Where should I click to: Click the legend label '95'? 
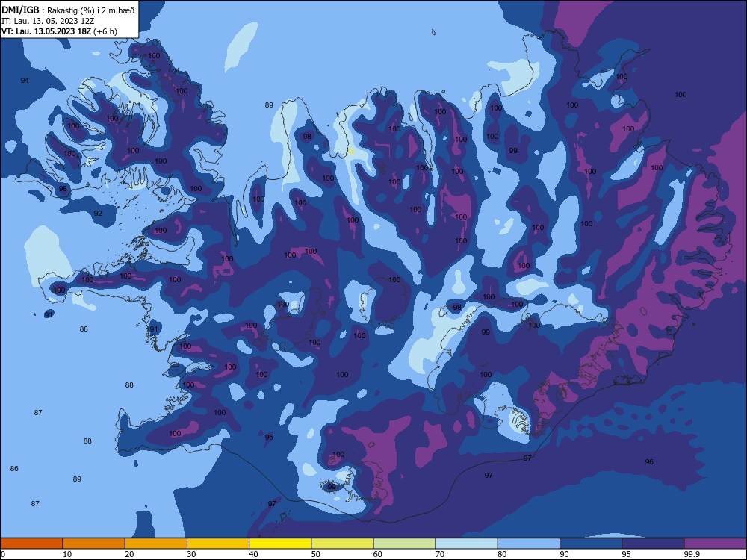(627, 554)
